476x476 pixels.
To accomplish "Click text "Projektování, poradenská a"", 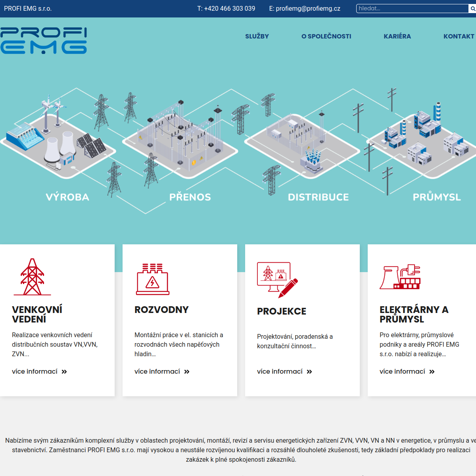I will [x=295, y=336].
